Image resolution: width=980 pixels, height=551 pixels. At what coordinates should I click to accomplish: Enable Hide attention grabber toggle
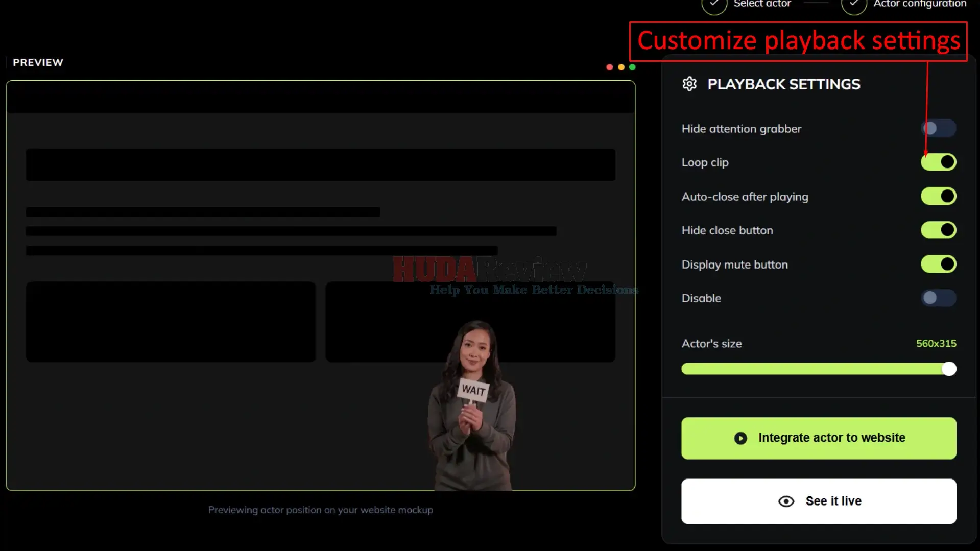pyautogui.click(x=939, y=128)
